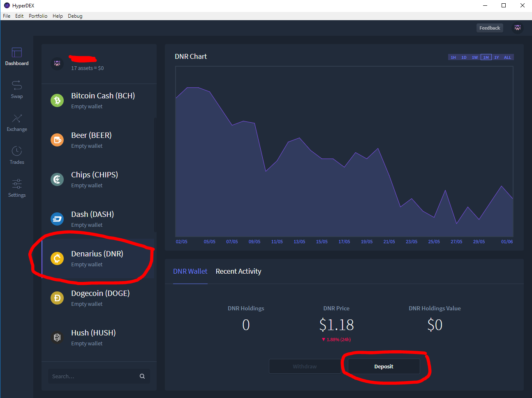
Task: Click the Dogecoin coin icon
Action: (x=57, y=298)
